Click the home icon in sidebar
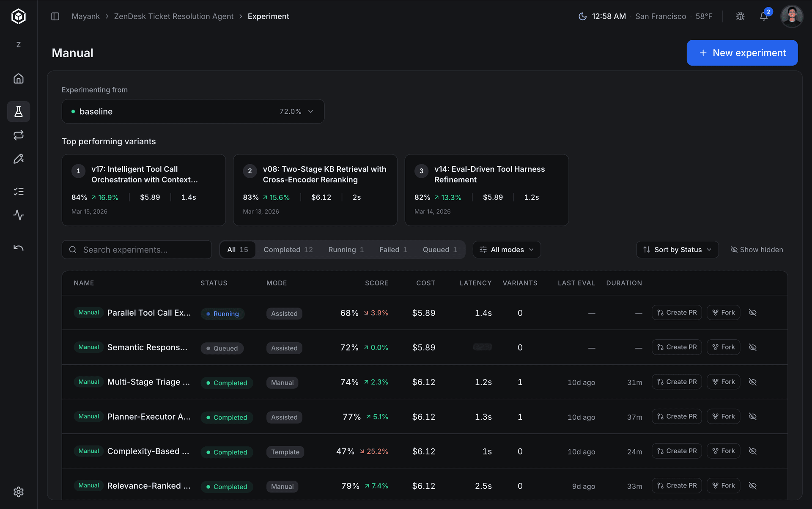812x509 pixels. (x=18, y=79)
